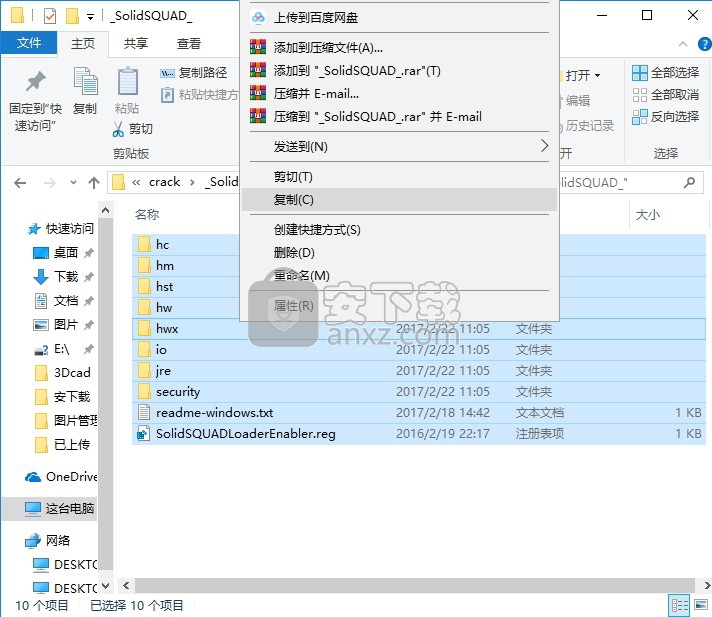Click Upload to Baidu Netdisk (上传到百度网盘)

tap(399, 18)
